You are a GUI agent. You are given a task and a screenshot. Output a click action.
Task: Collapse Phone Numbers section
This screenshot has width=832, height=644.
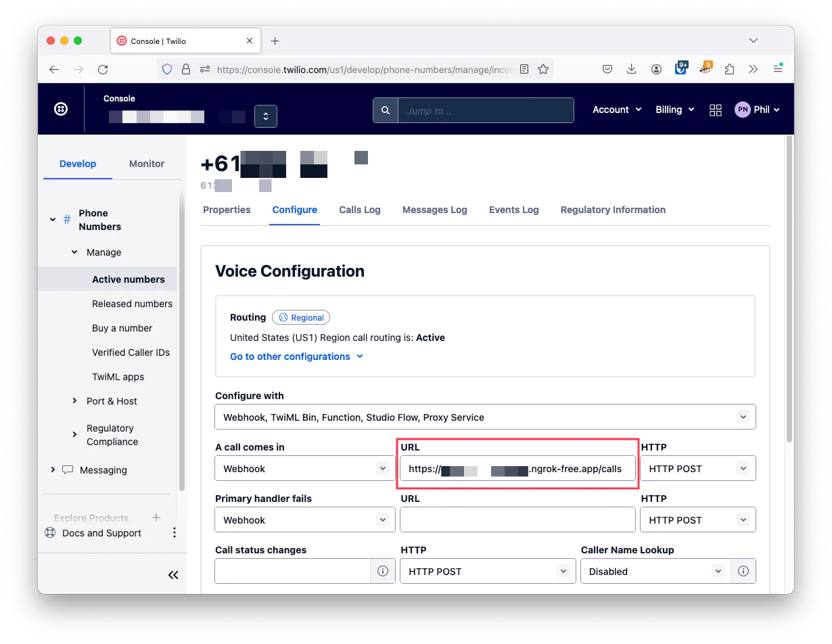pos(53,219)
